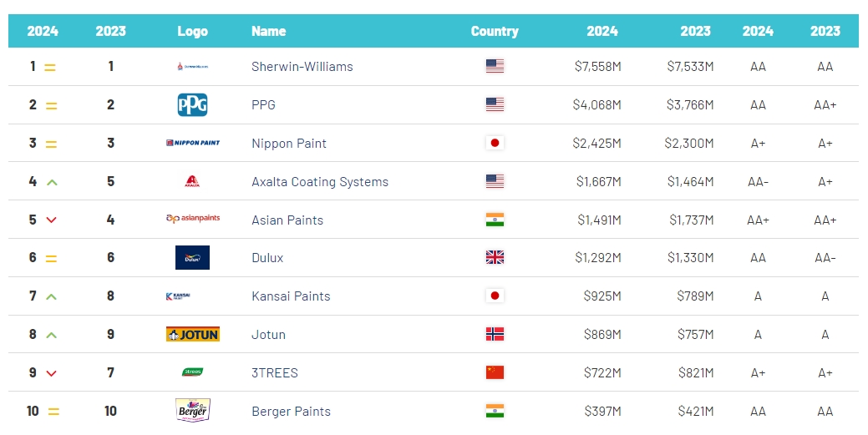This screenshot has width=868, height=435.
Task: Select the Axalta Coating Systems name
Action: 320,181
